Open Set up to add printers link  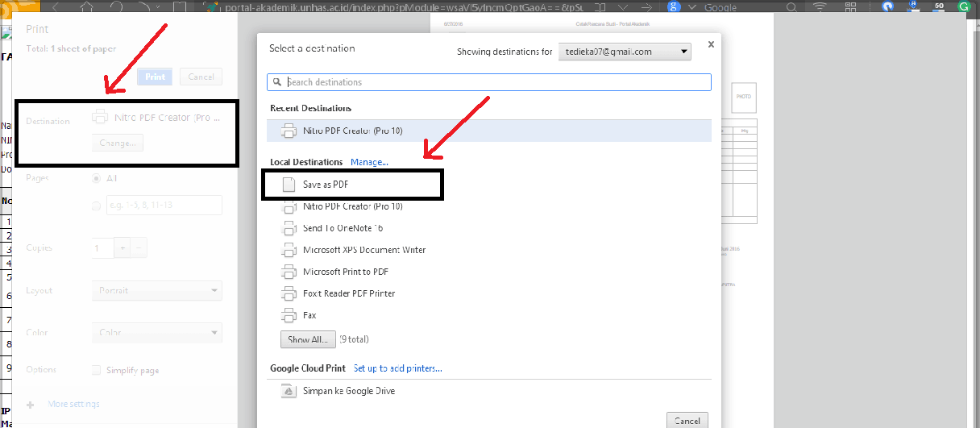(x=397, y=368)
